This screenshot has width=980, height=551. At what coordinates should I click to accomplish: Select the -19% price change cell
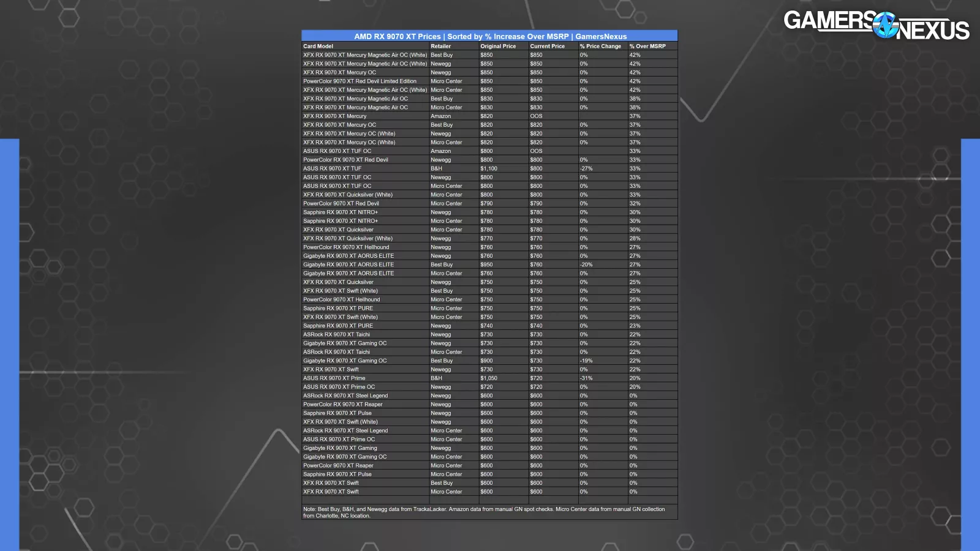[586, 361]
